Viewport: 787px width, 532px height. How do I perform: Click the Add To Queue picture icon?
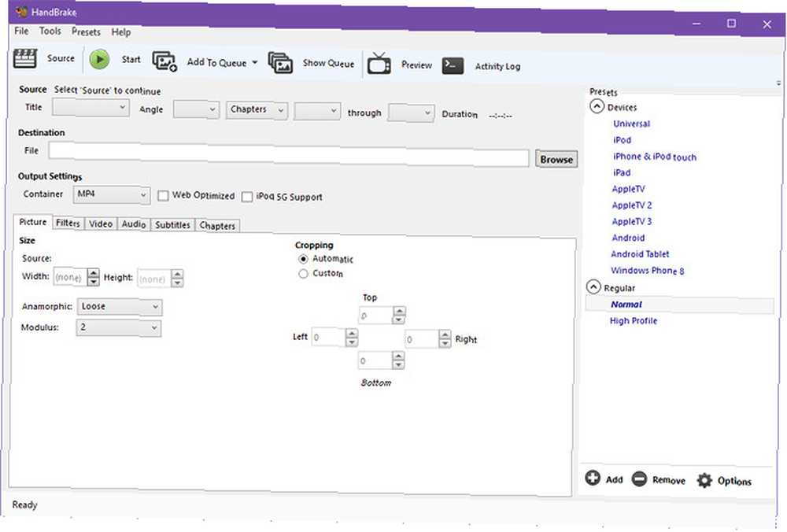coord(164,61)
